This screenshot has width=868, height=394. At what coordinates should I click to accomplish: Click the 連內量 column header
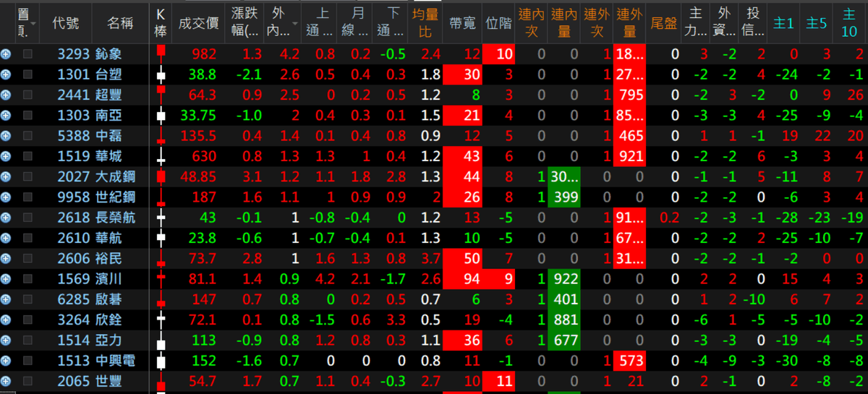pos(564,22)
